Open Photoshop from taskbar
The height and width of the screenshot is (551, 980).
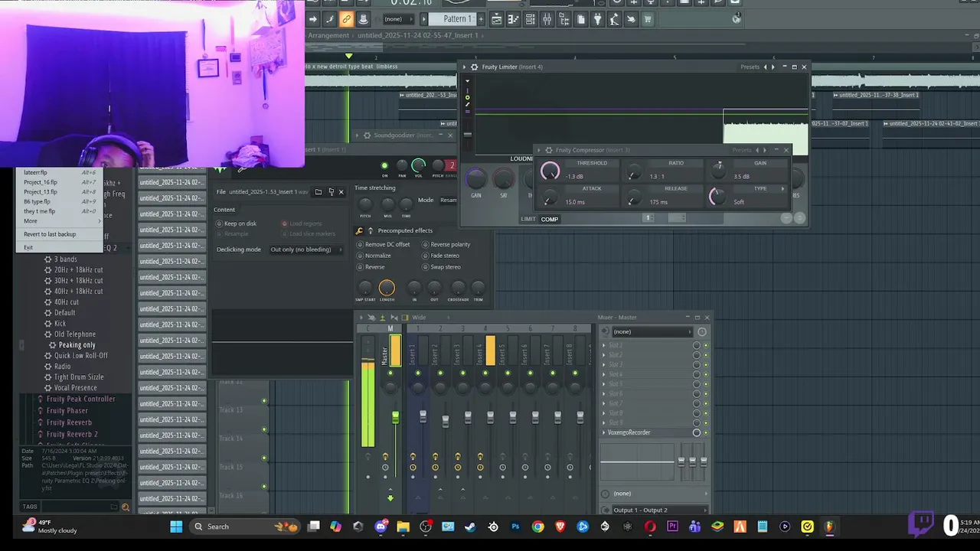click(x=515, y=527)
